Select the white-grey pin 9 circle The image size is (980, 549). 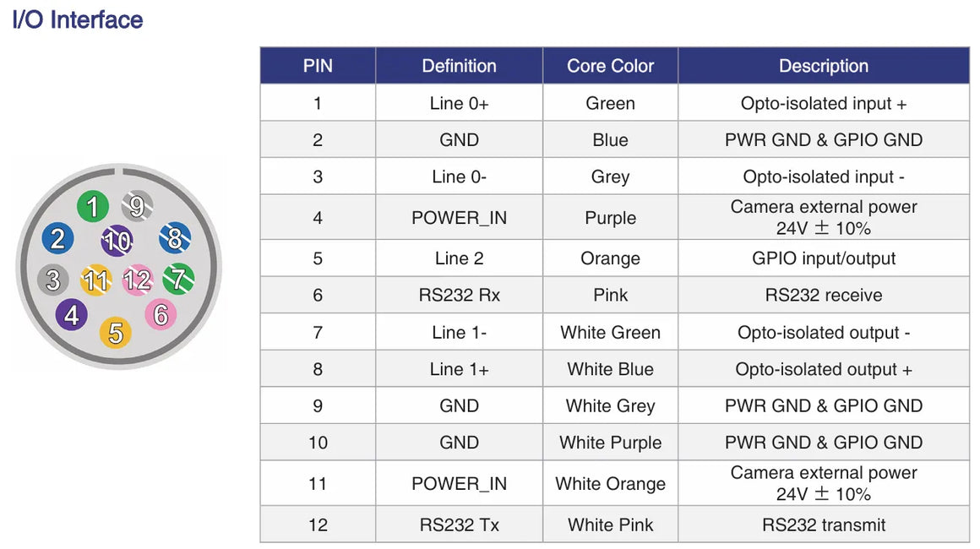(136, 205)
